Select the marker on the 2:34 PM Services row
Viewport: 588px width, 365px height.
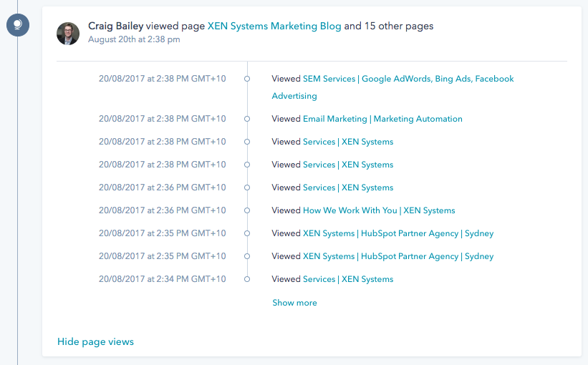[247, 279]
